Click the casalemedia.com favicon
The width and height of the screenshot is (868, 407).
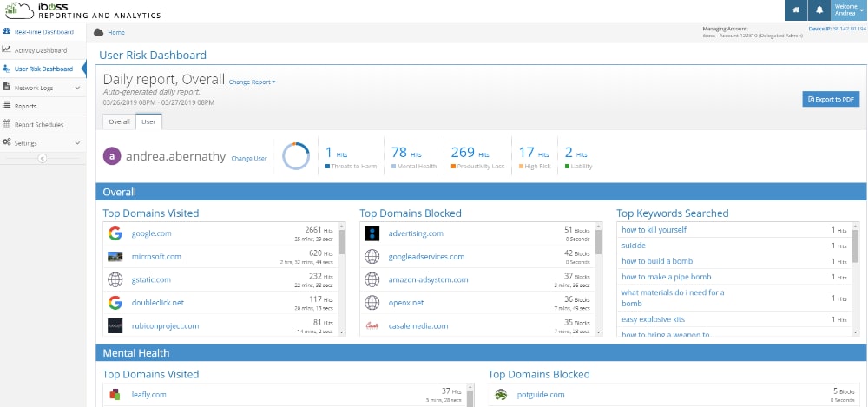pos(372,325)
